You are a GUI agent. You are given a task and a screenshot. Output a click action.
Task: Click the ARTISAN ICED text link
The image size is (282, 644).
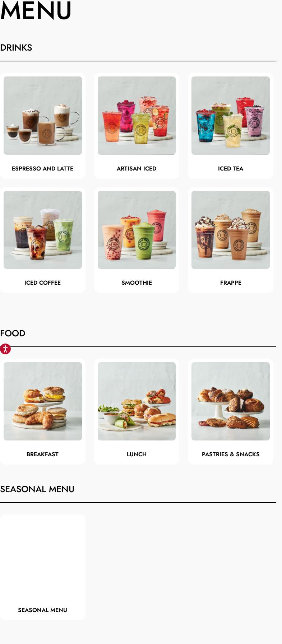tap(137, 168)
